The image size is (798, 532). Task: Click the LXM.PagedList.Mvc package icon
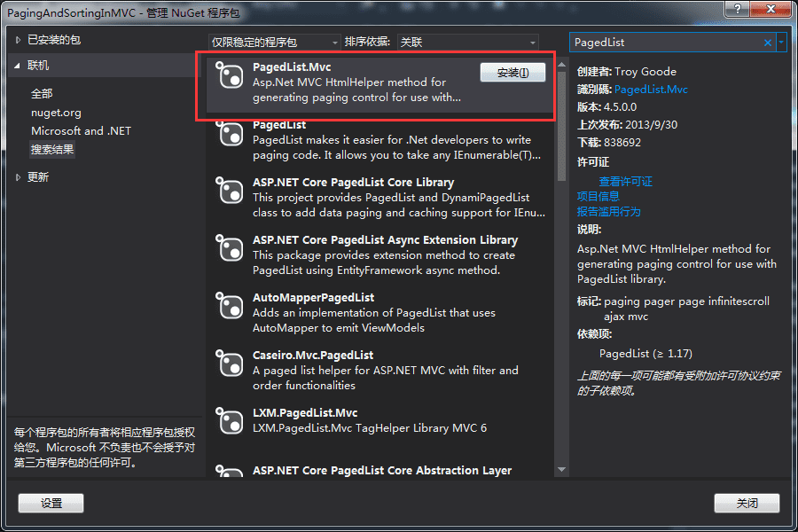(230, 420)
